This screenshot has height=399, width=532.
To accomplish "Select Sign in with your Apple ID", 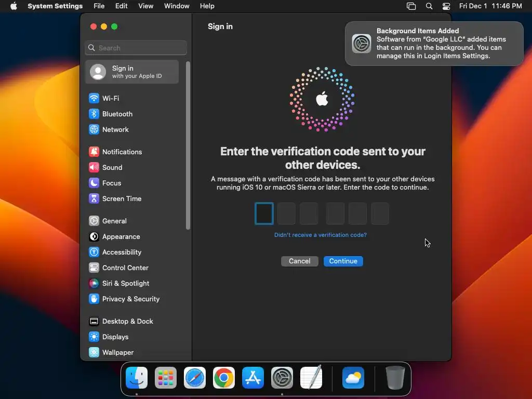I will pyautogui.click(x=132, y=72).
